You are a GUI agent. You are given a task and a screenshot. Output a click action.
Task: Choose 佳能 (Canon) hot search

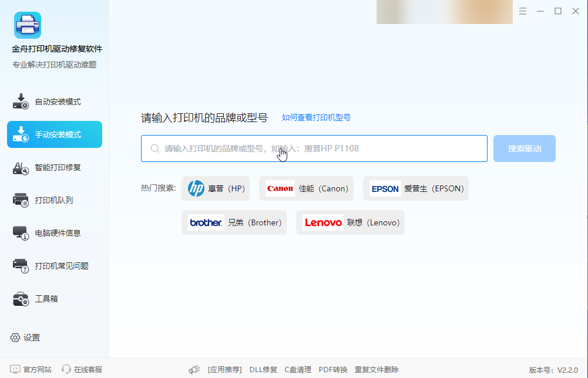click(307, 188)
